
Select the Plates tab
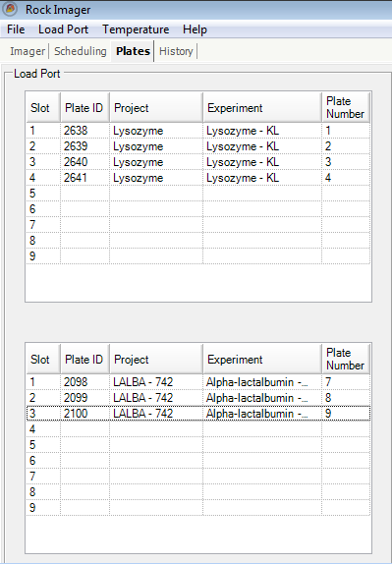[133, 51]
